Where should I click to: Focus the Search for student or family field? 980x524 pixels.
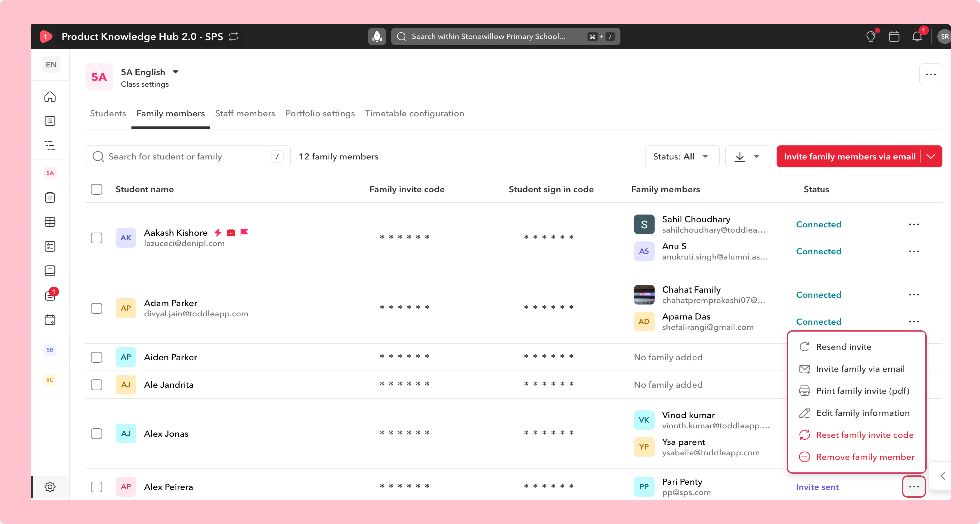(188, 156)
